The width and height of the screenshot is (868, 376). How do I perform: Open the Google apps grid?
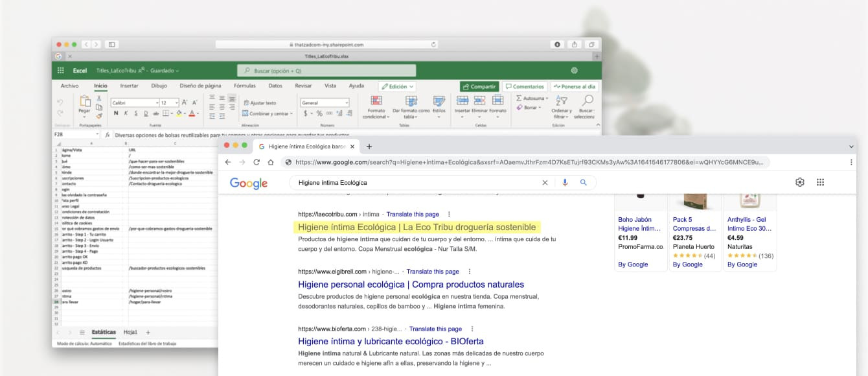820,183
